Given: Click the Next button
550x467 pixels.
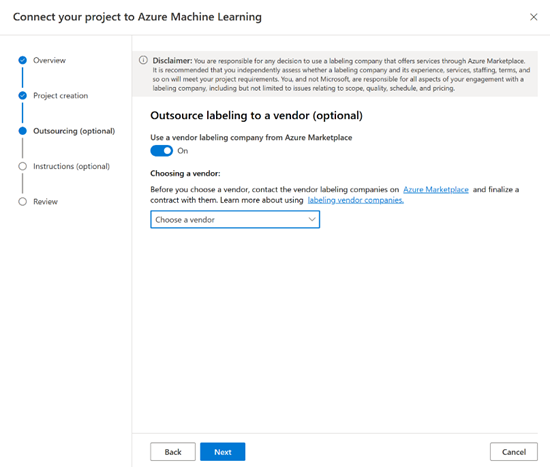Looking at the screenshot, I should 223,452.
